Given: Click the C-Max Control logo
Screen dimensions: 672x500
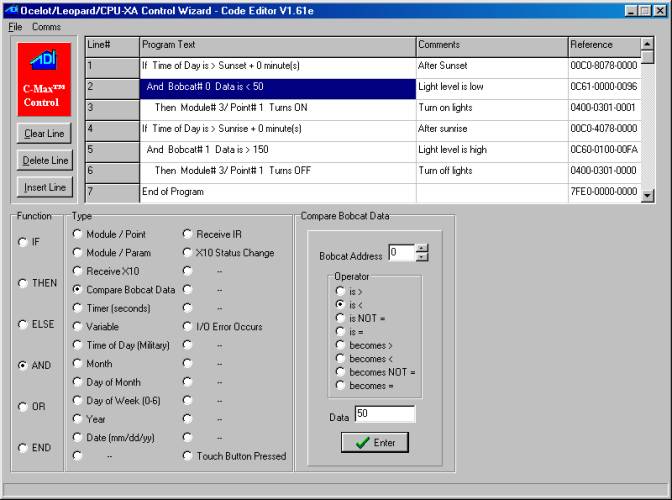Looking at the screenshot, I should (44, 79).
